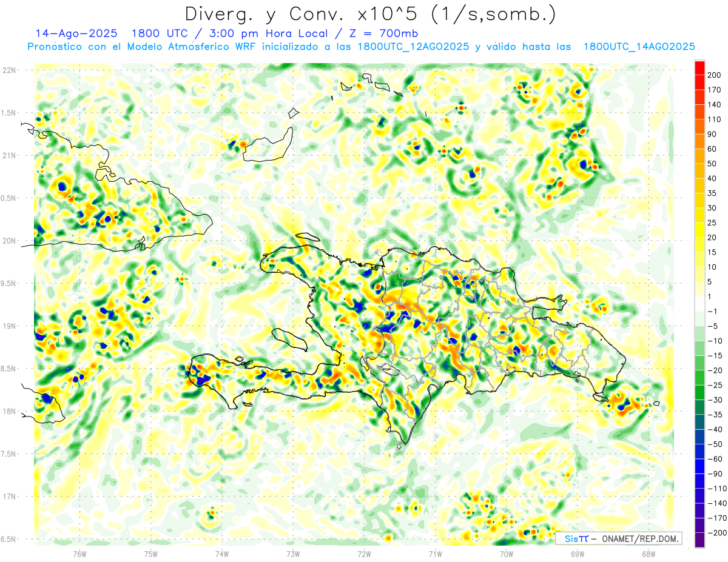Click the '0.5N' latitude label

(9, 198)
